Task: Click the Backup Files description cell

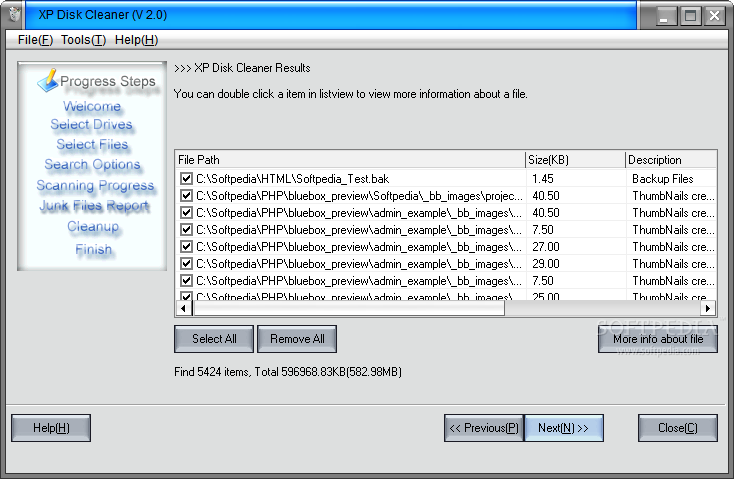Action: click(x=662, y=179)
